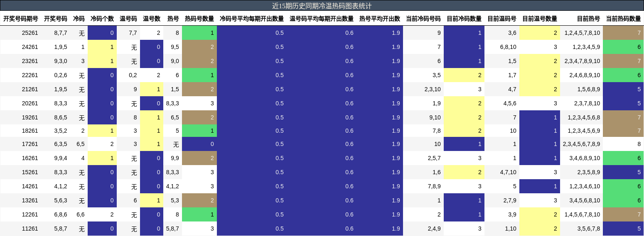Select period number 12261

point(30,214)
